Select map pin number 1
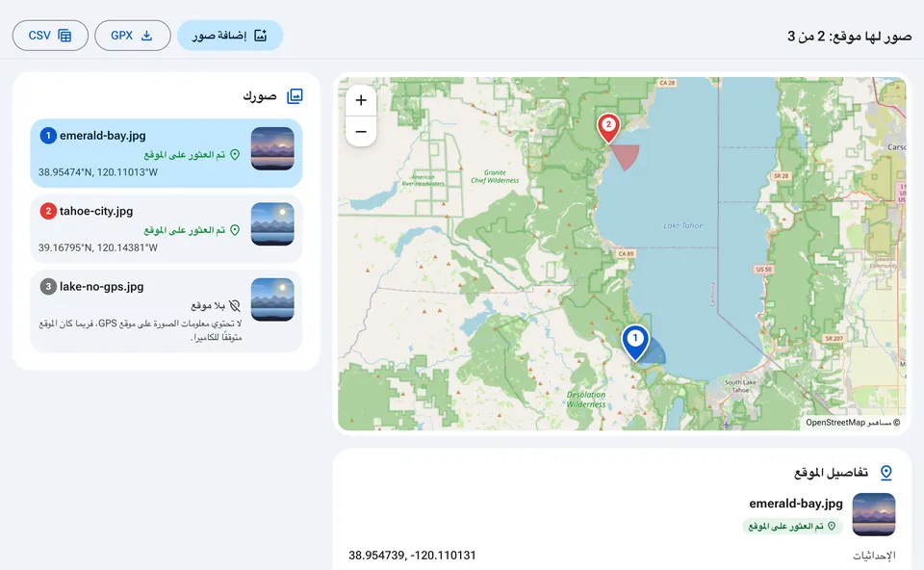 click(635, 343)
